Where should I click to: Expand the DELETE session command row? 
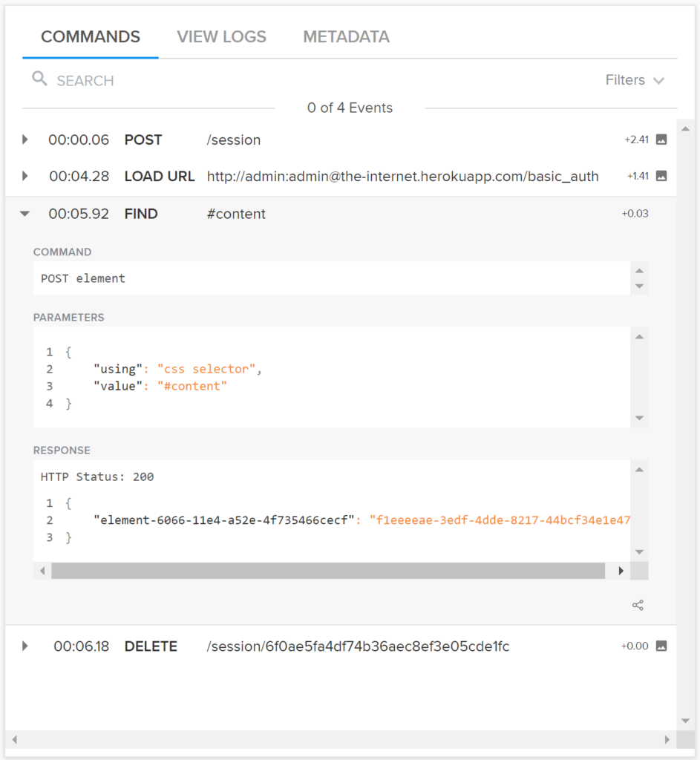click(x=24, y=646)
